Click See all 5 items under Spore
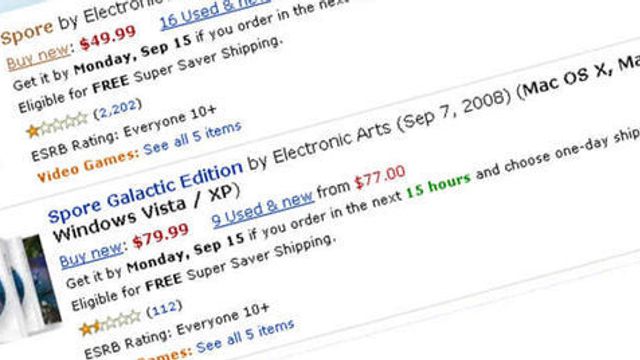 pos(192,138)
